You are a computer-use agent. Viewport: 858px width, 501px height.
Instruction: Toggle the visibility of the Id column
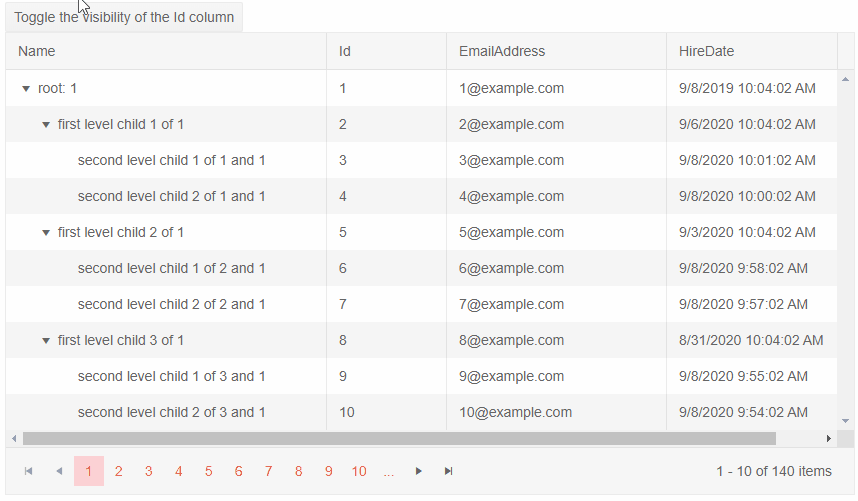point(125,17)
